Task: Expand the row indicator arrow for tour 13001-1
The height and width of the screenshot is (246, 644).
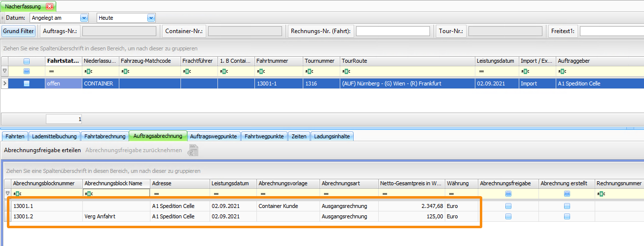Action: (5, 83)
